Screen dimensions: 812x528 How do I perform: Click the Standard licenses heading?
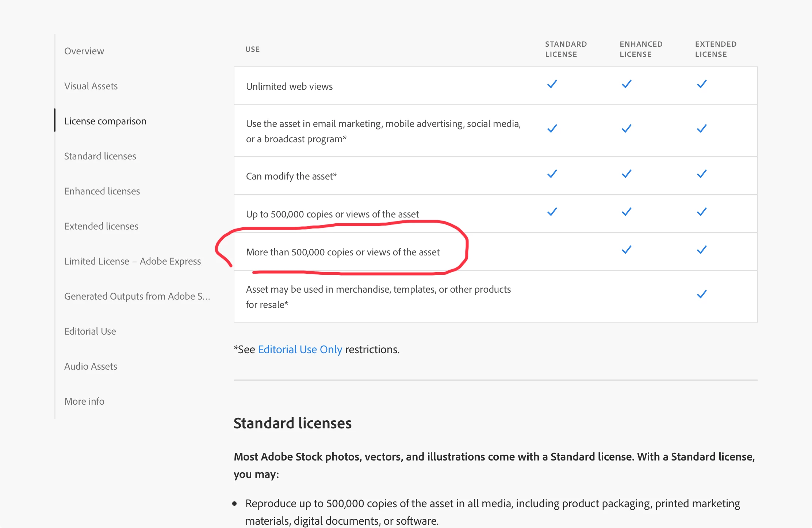(292, 423)
